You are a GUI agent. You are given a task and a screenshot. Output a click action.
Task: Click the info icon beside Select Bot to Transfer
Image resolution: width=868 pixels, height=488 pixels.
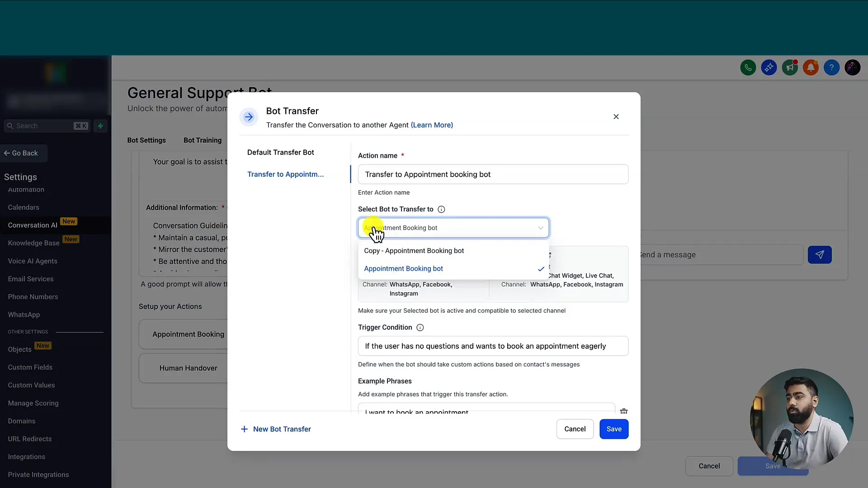tap(441, 209)
